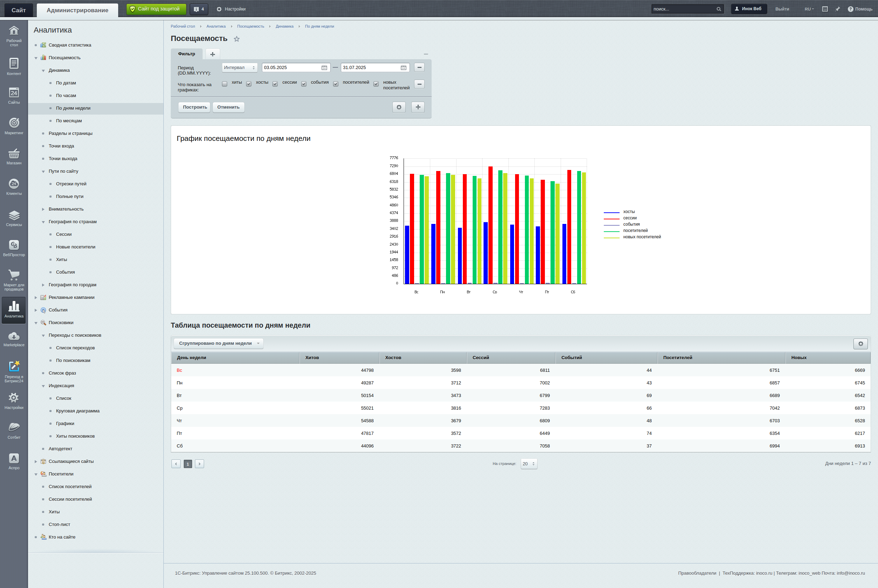Open table settings gear icon
This screenshot has height=588, width=878.
click(x=860, y=343)
